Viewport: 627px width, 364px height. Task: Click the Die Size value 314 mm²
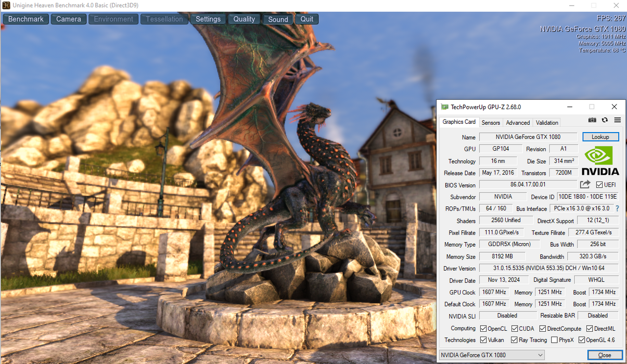[564, 161]
